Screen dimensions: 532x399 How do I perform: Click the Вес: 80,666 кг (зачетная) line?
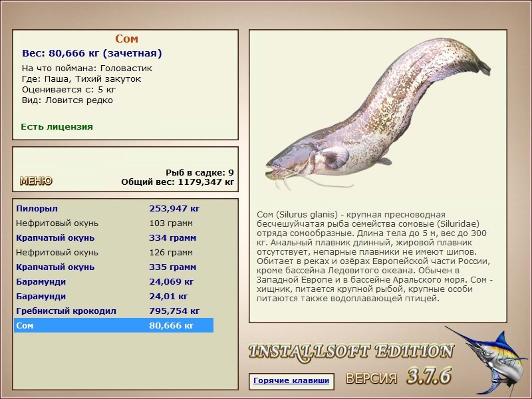tap(92, 53)
